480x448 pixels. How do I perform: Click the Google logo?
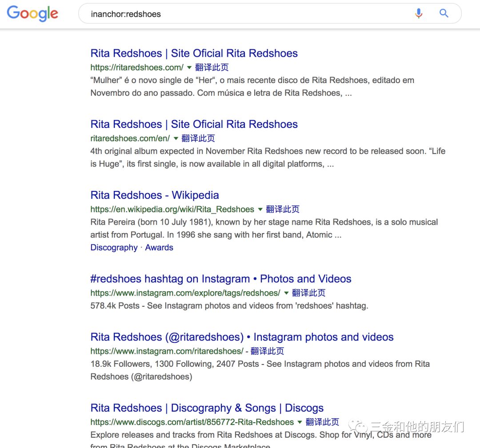click(32, 13)
